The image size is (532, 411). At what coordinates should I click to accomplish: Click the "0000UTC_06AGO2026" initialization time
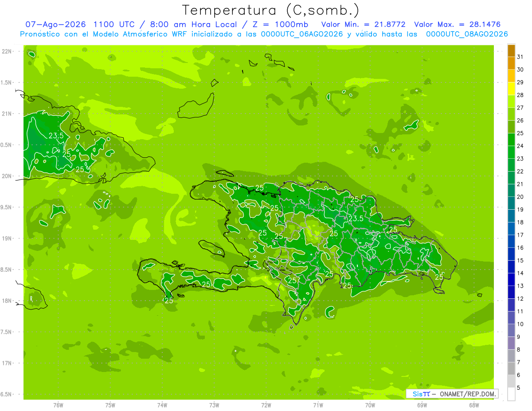click(301, 34)
